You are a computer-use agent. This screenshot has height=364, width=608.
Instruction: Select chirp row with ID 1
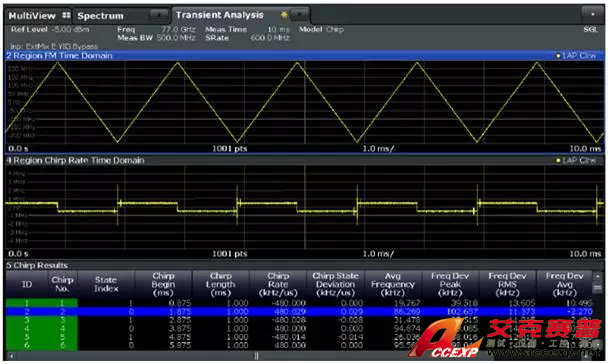tap(299, 303)
